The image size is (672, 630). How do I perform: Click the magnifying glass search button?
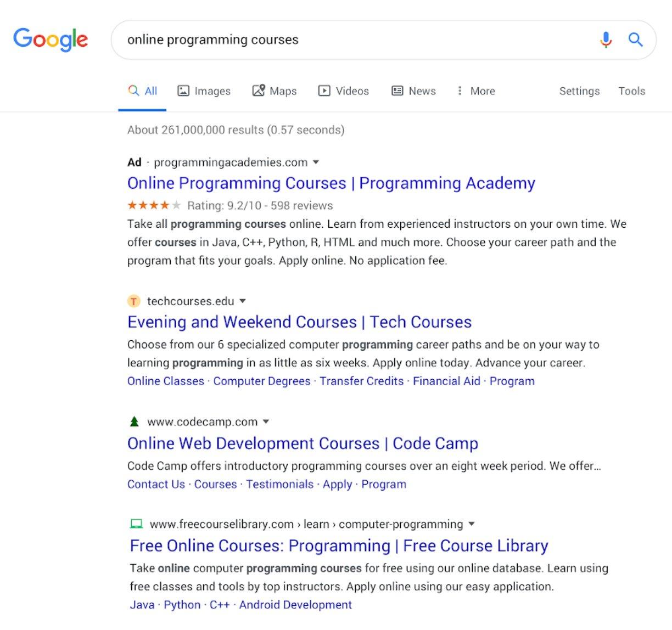click(x=635, y=40)
